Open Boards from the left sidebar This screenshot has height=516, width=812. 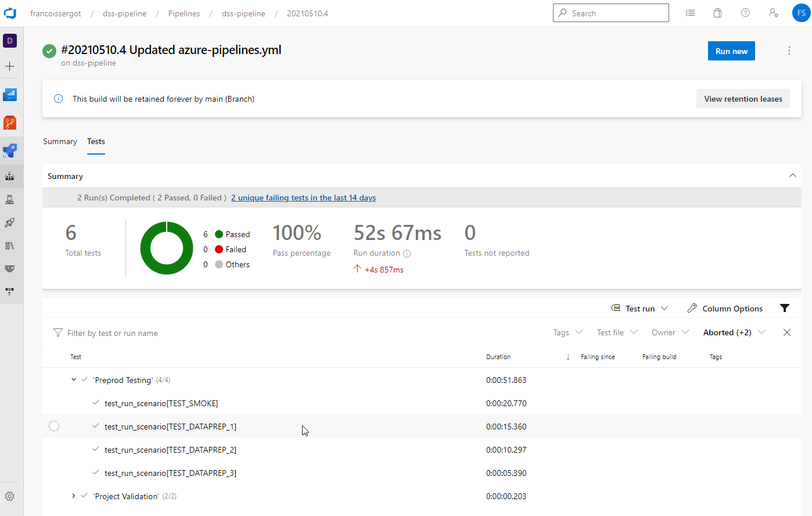(x=10, y=95)
